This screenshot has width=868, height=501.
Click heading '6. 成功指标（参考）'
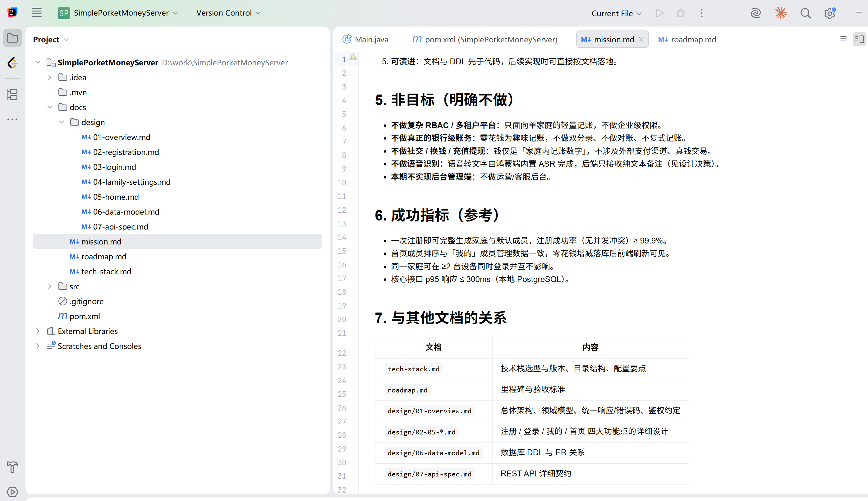click(439, 215)
